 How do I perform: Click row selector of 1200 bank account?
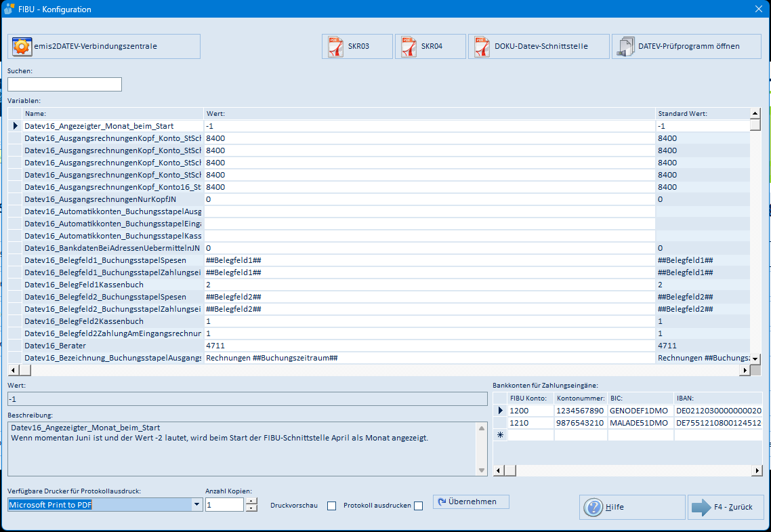click(x=500, y=411)
